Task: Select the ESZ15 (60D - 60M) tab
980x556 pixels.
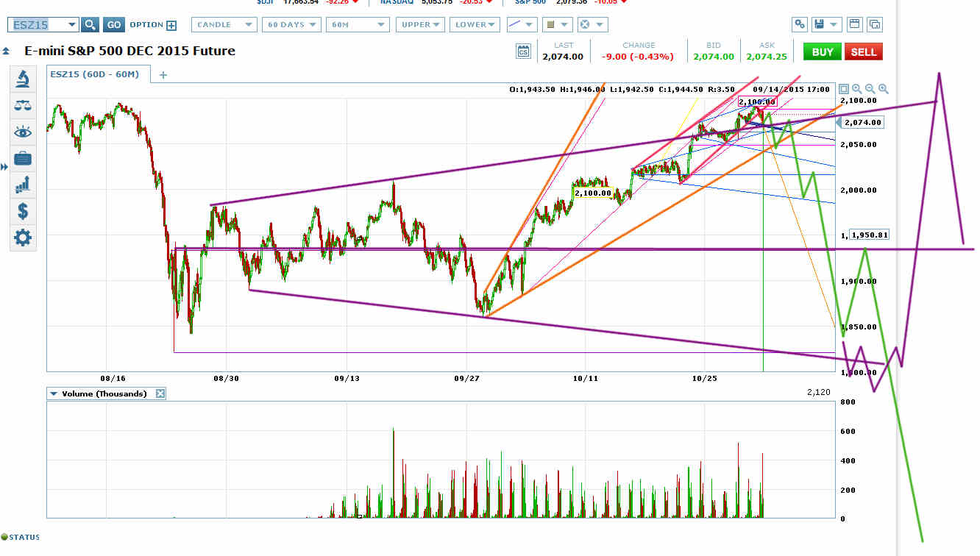Action: pos(99,74)
